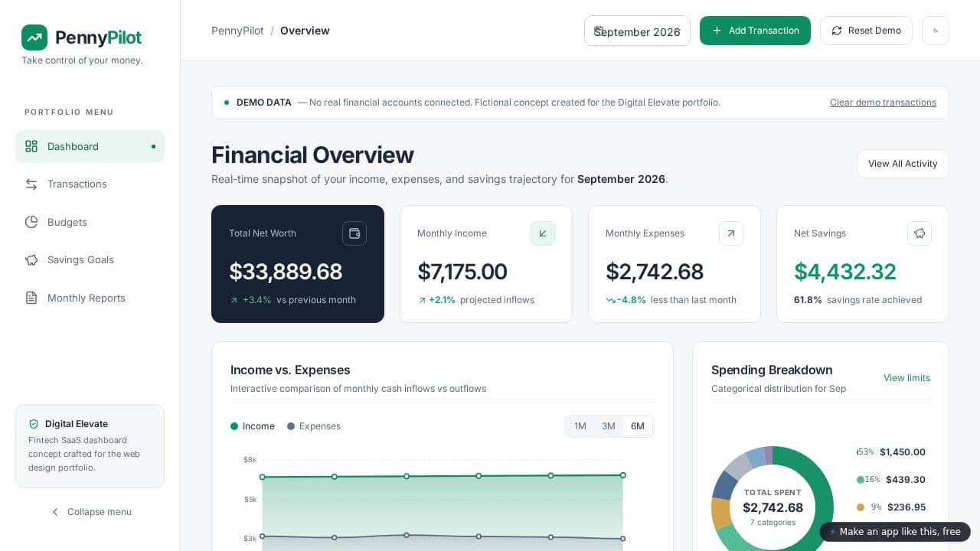Viewport: 980px width, 551px height.
Task: Click the $2,742.68 monthly expenses value
Action: [655, 272]
